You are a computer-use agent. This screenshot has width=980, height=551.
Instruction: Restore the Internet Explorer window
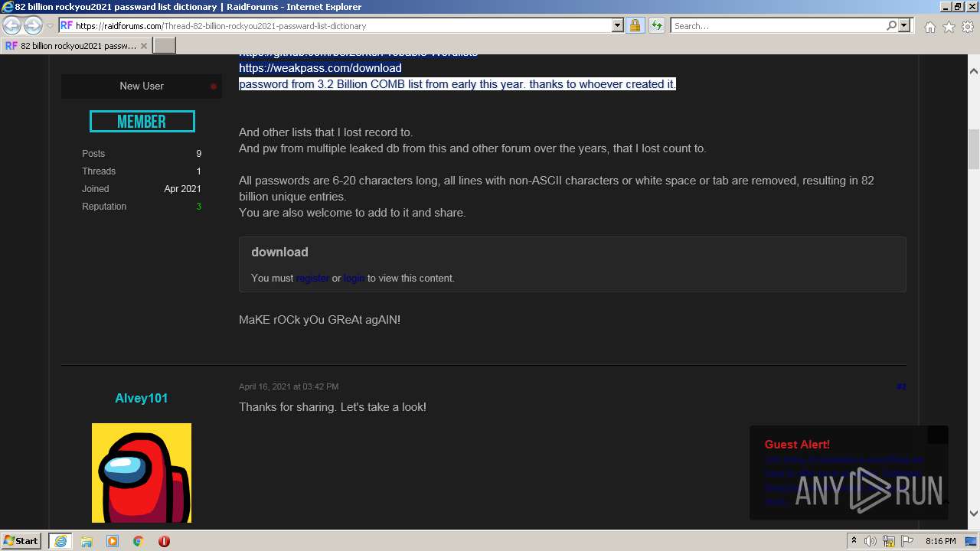point(957,6)
